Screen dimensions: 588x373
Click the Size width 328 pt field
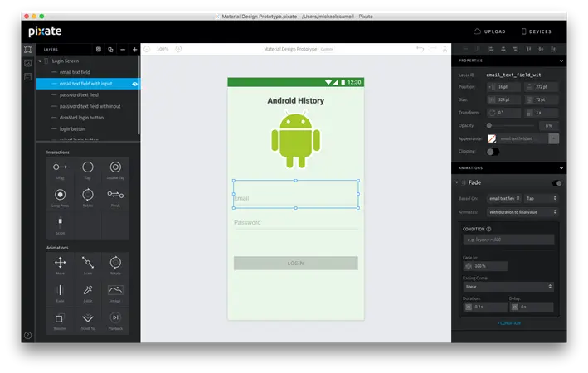click(504, 99)
